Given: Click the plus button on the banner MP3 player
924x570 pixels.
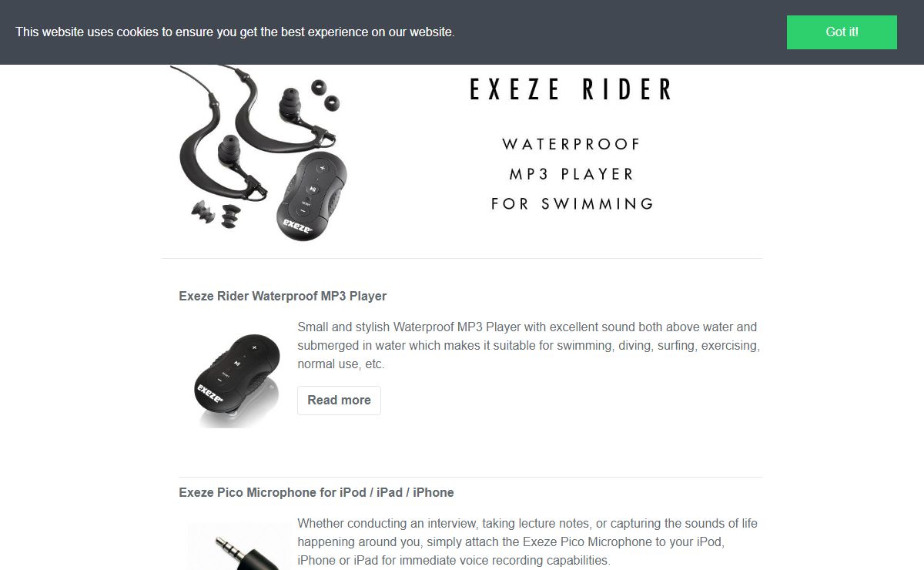Looking at the screenshot, I should tap(322, 169).
